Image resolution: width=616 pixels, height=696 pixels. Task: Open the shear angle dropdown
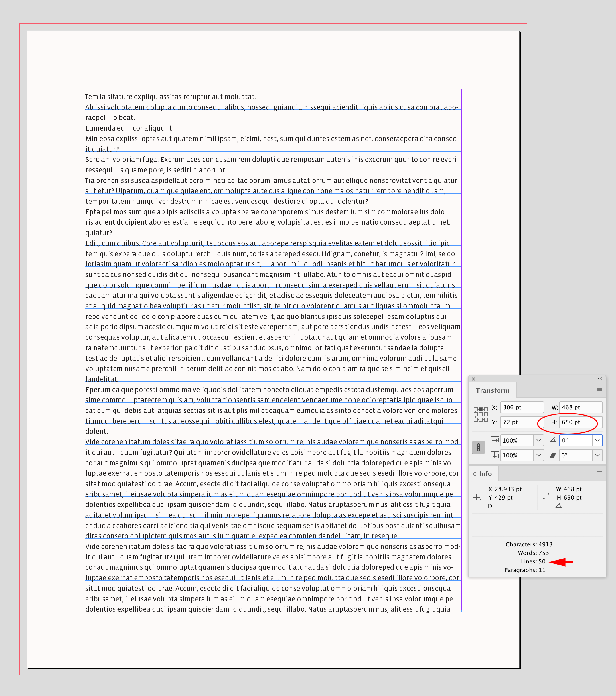pos(597,455)
